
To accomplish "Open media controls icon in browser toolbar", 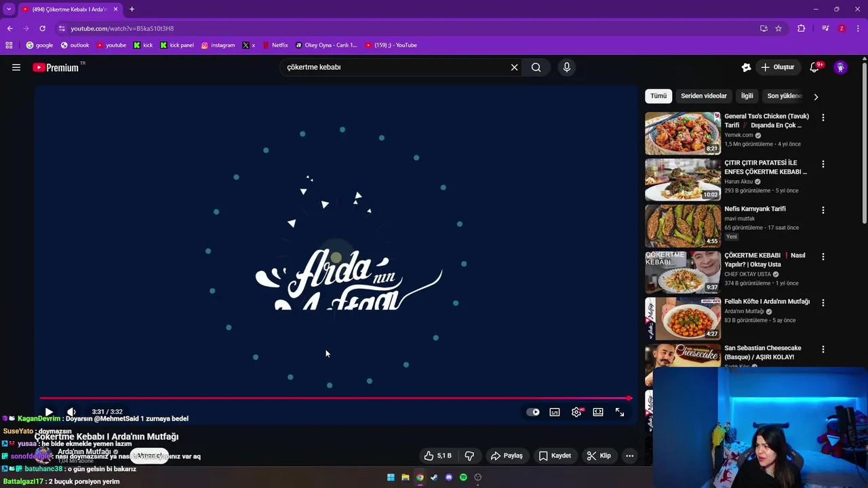I will tap(825, 28).
